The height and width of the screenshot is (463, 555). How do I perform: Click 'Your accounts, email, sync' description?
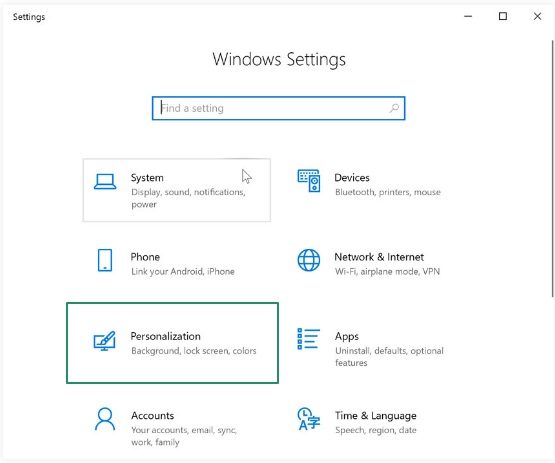[x=184, y=436]
